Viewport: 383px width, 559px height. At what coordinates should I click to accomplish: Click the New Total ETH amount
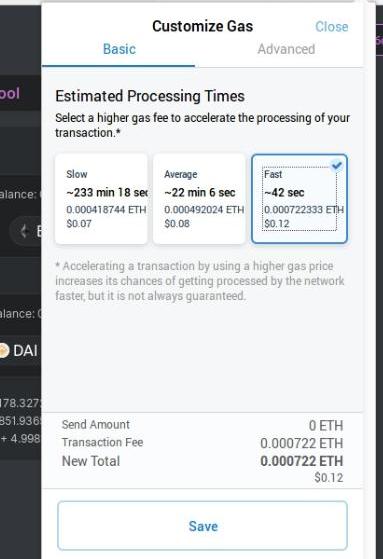(x=302, y=461)
